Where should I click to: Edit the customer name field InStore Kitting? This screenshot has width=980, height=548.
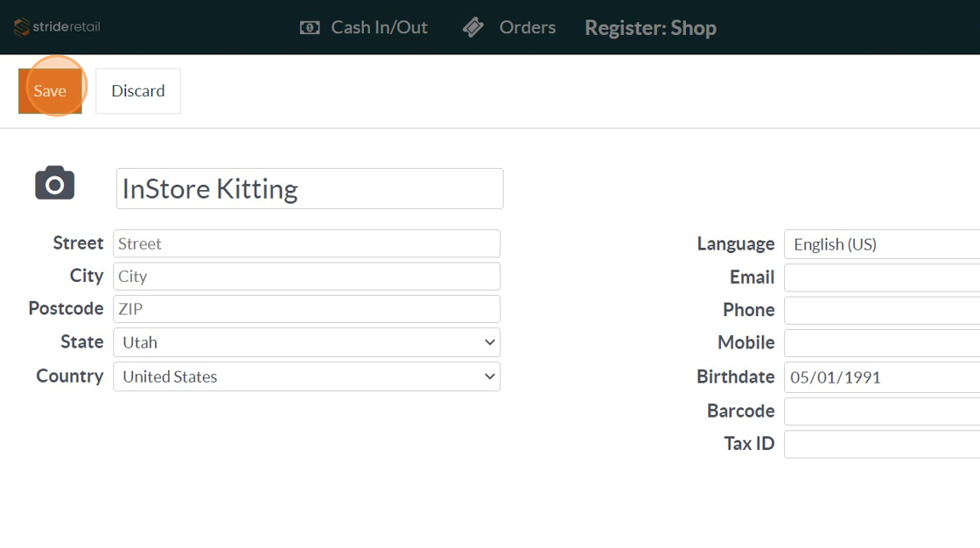pyautogui.click(x=310, y=188)
